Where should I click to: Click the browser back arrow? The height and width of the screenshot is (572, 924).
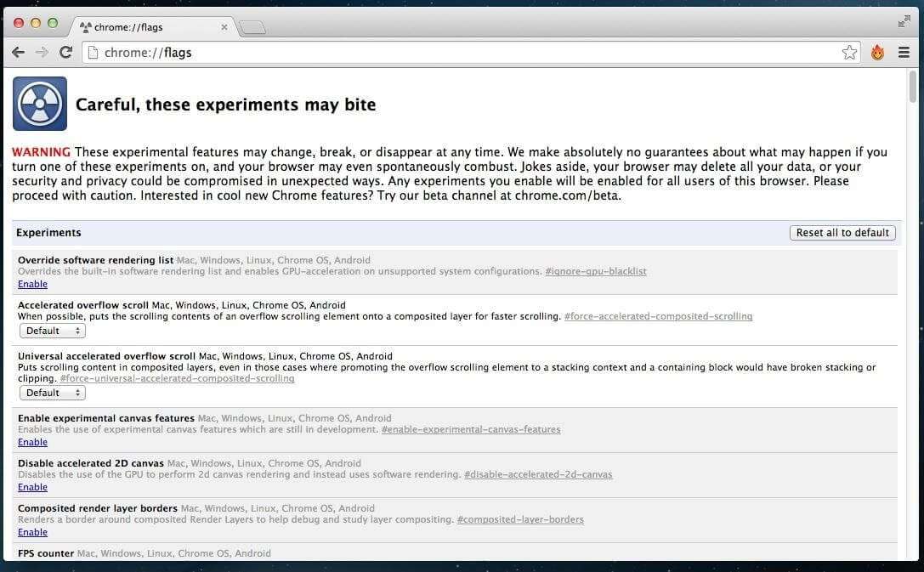18,53
